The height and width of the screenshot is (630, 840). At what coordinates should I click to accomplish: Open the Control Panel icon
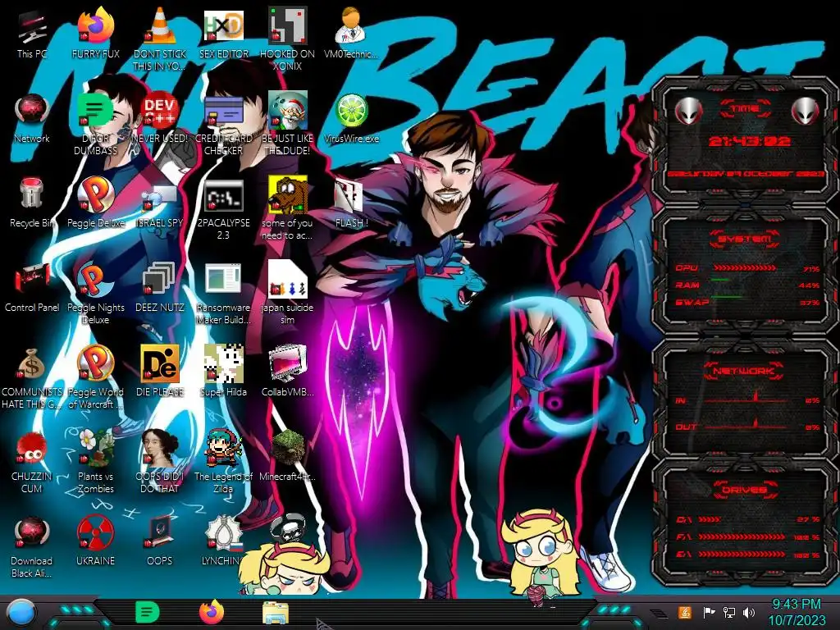32,288
